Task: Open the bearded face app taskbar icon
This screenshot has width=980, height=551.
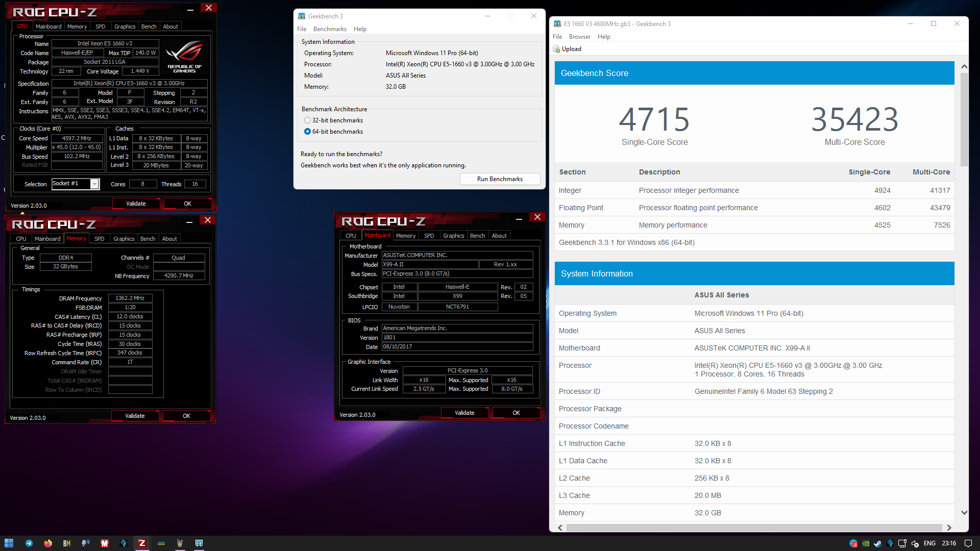Action: click(85, 543)
